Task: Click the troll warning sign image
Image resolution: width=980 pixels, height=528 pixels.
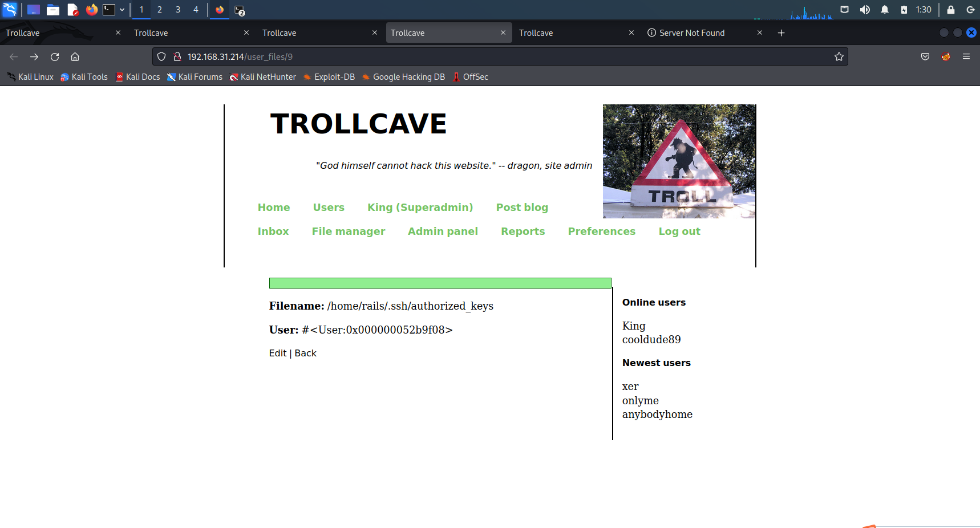Action: pyautogui.click(x=679, y=161)
